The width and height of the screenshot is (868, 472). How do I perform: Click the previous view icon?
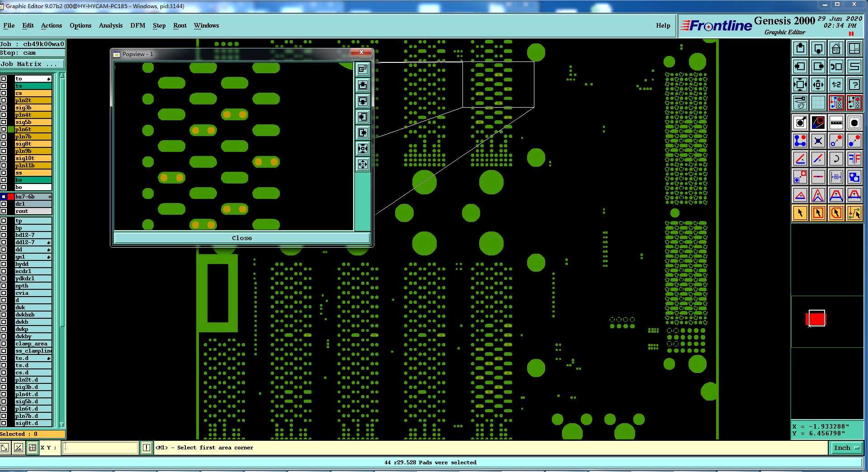pyautogui.click(x=836, y=66)
